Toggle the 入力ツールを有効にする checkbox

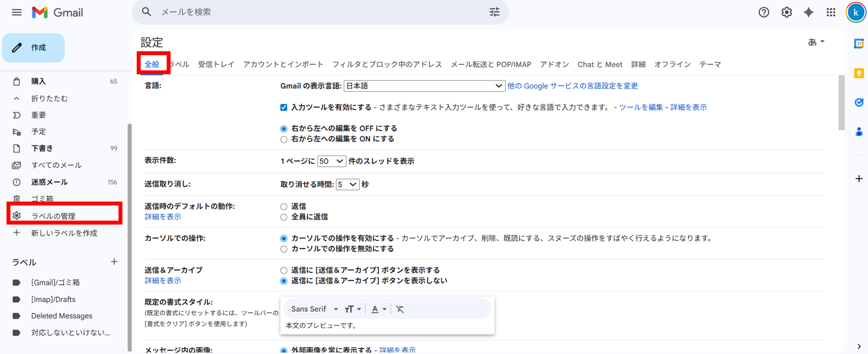point(284,107)
